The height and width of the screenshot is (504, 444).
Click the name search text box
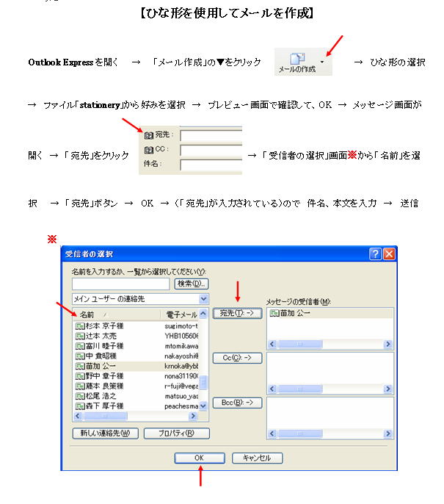pyautogui.click(x=120, y=284)
